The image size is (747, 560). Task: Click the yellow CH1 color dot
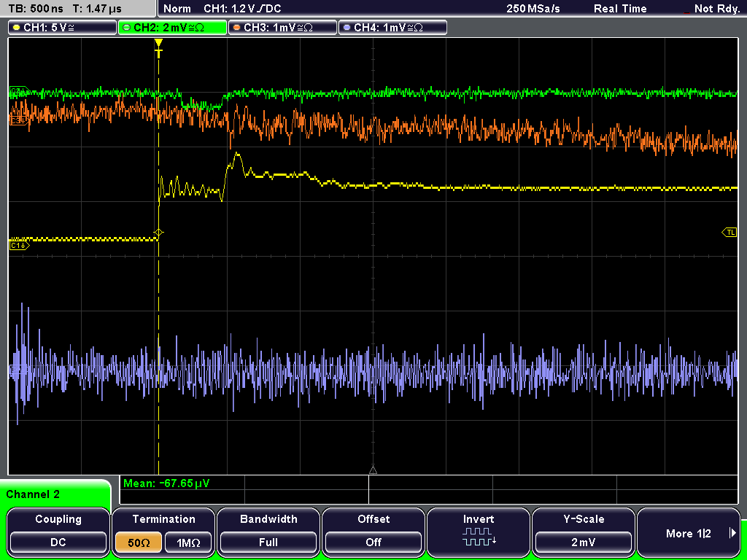16,28
